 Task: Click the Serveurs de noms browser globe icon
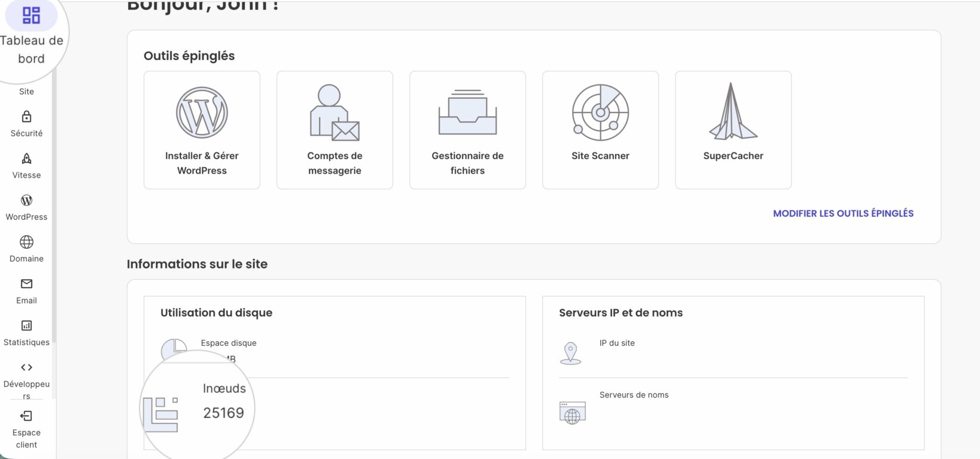[572, 413]
